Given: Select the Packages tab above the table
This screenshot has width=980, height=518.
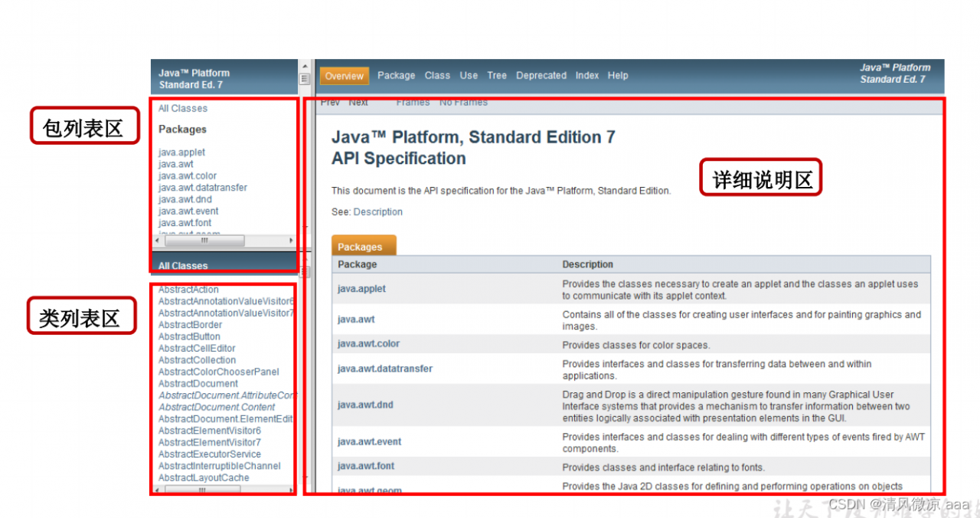Looking at the screenshot, I should pyautogui.click(x=364, y=245).
